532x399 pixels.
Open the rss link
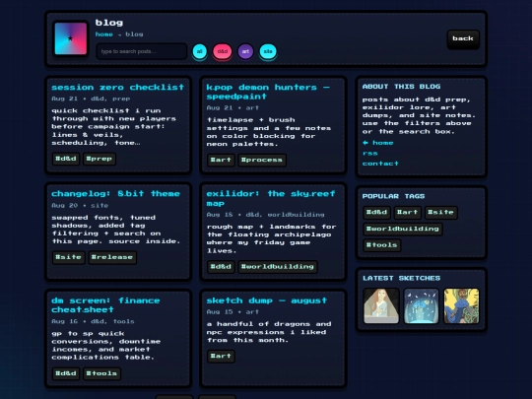(369, 154)
